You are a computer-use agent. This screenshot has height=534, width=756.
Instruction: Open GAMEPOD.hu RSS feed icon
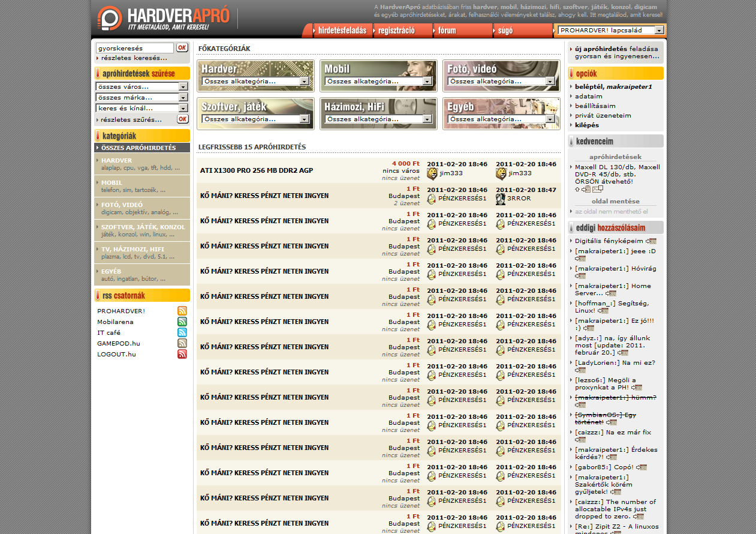pyautogui.click(x=182, y=343)
